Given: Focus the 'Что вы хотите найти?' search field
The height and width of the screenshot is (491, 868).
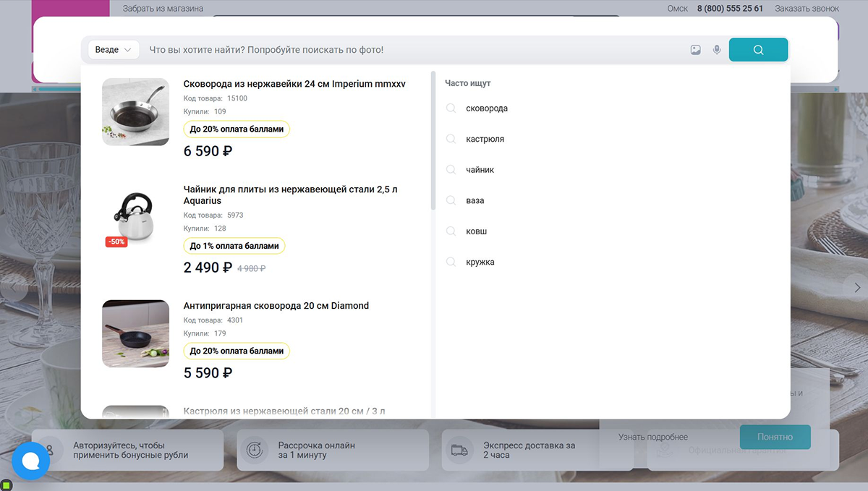Looking at the screenshot, I should (412, 50).
